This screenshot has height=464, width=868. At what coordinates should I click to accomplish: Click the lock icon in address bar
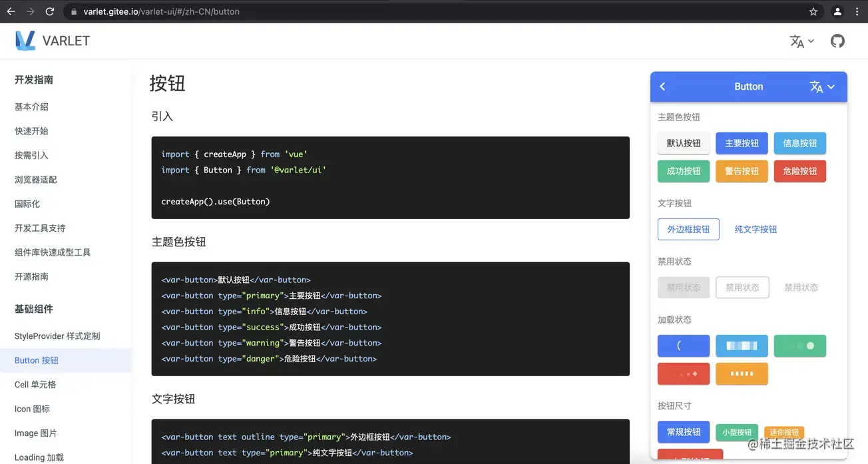73,11
